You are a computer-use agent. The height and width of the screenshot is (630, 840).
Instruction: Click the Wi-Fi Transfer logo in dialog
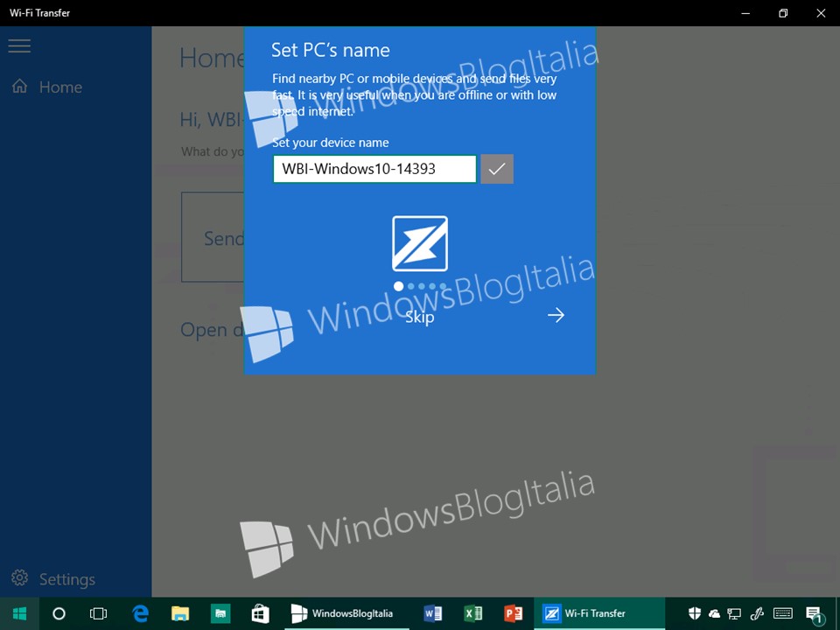click(x=420, y=244)
